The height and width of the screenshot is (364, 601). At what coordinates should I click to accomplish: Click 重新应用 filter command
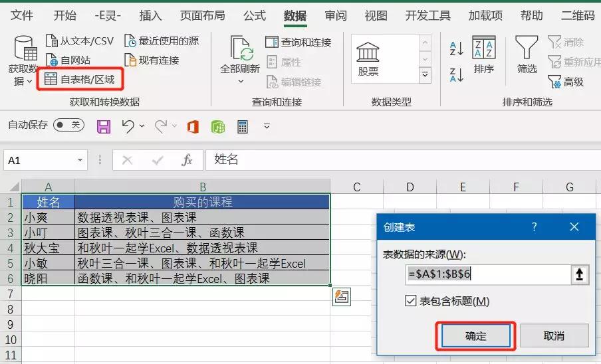pyautogui.click(x=574, y=62)
